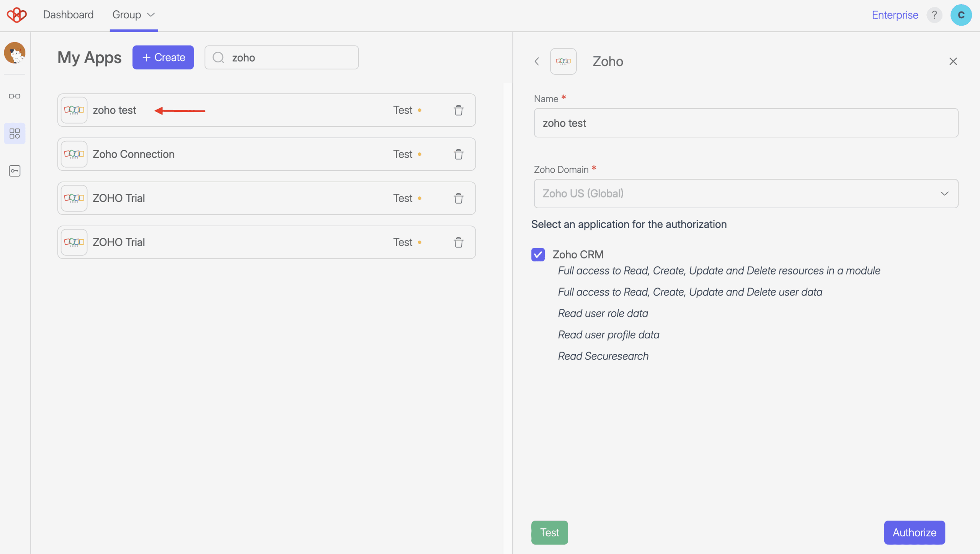Open the Group dropdown menu
Viewport: 980px width, 554px height.
pos(134,15)
